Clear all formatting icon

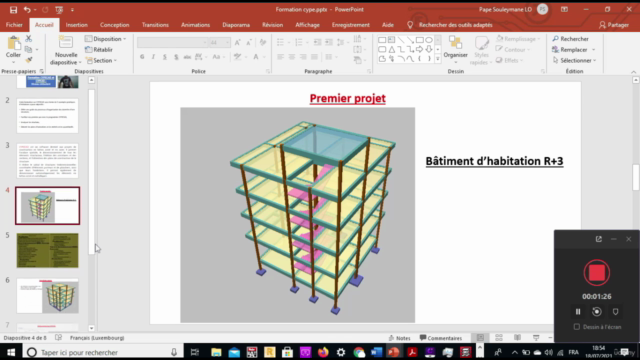263,42
